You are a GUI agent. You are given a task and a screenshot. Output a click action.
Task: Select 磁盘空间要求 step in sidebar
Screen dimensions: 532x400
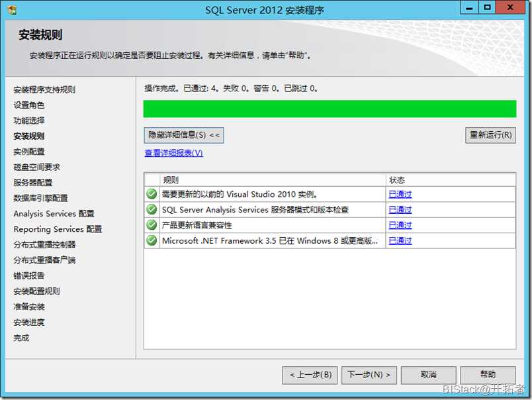pos(36,167)
